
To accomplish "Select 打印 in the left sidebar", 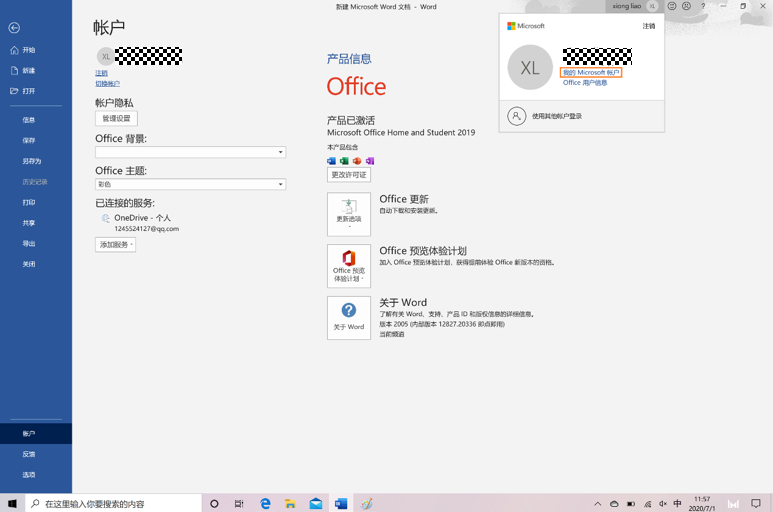I will (x=29, y=202).
